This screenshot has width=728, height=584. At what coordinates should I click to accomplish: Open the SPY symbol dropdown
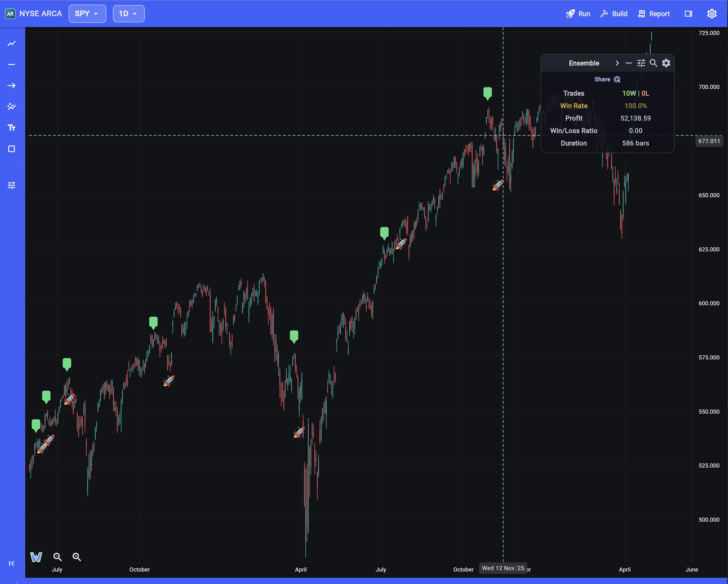pos(87,14)
